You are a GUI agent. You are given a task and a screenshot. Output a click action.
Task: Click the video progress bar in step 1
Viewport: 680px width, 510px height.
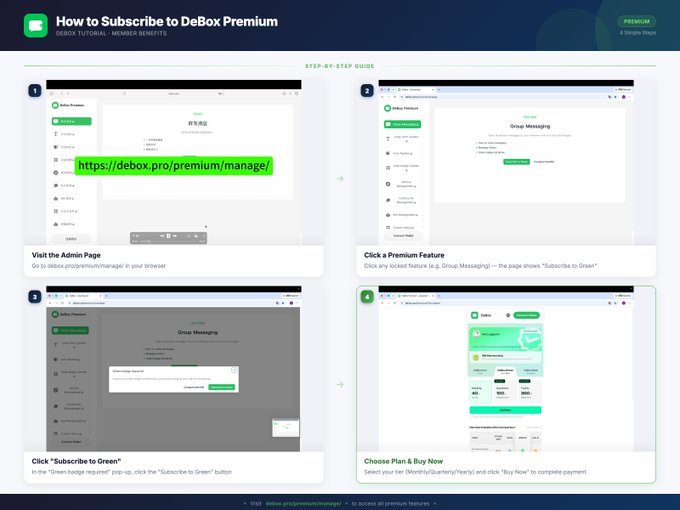(x=169, y=241)
